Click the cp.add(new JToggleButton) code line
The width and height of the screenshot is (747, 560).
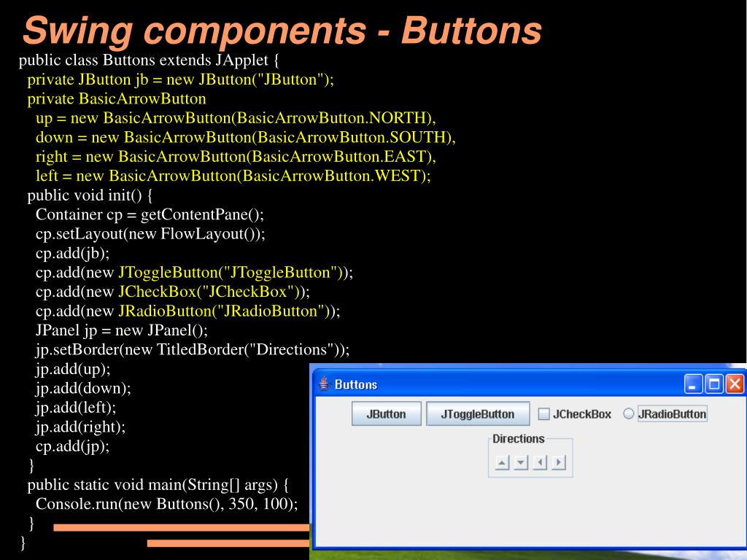[194, 273]
